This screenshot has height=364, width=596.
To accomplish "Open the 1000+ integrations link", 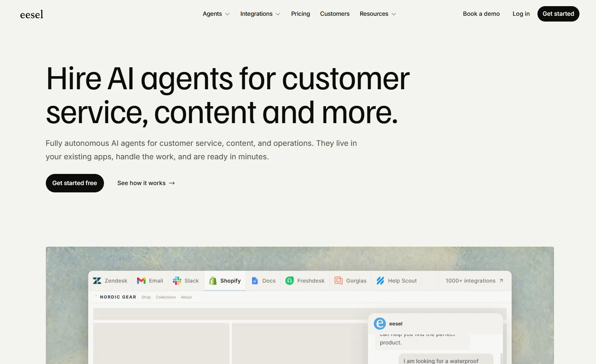I will click(x=474, y=281).
